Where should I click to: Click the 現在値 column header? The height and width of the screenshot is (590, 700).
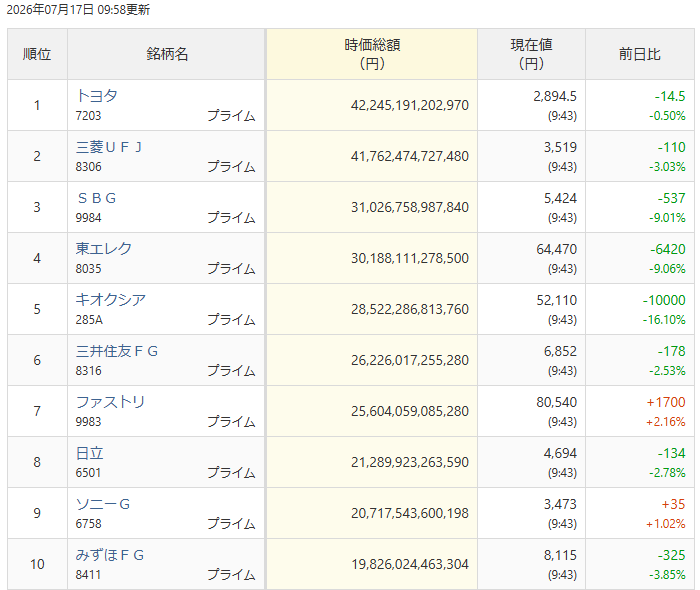coord(531,54)
